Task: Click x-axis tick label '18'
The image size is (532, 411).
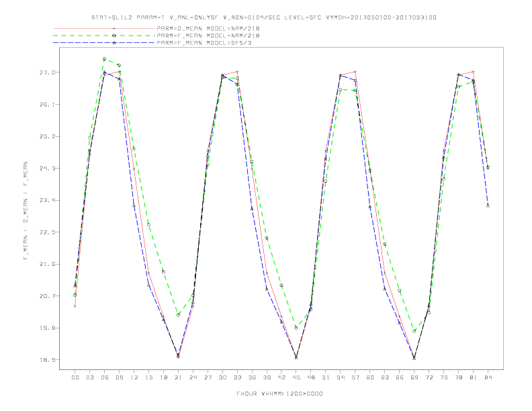Action: tap(163, 377)
